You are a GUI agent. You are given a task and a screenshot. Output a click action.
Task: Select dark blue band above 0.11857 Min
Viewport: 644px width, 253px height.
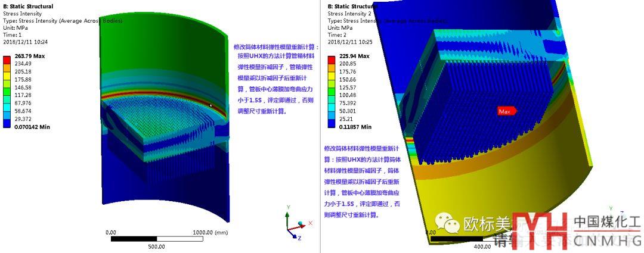(x=332, y=123)
